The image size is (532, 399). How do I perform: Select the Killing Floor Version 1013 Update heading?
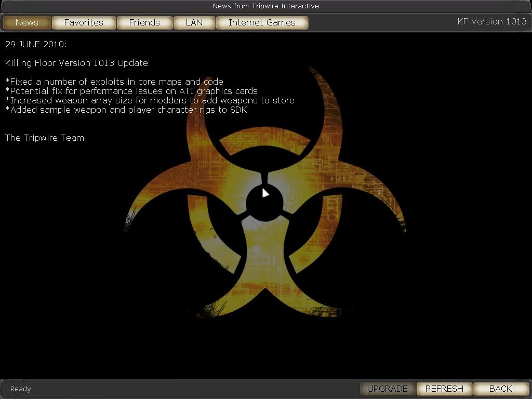point(76,63)
